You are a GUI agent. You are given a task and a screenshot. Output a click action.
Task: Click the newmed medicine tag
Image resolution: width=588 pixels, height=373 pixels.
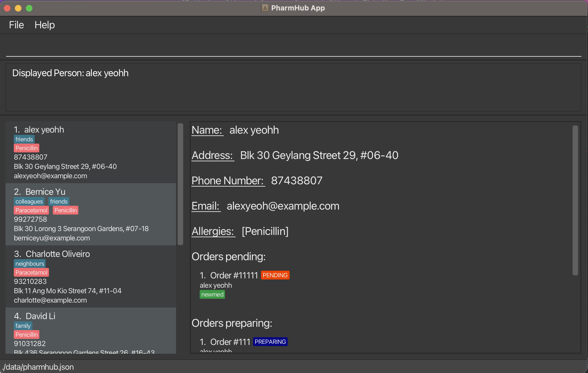tap(212, 295)
